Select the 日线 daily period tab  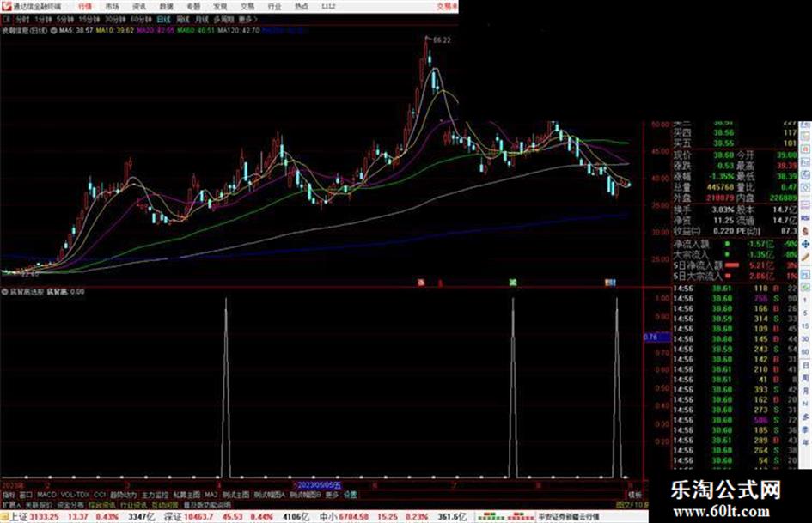click(163, 19)
